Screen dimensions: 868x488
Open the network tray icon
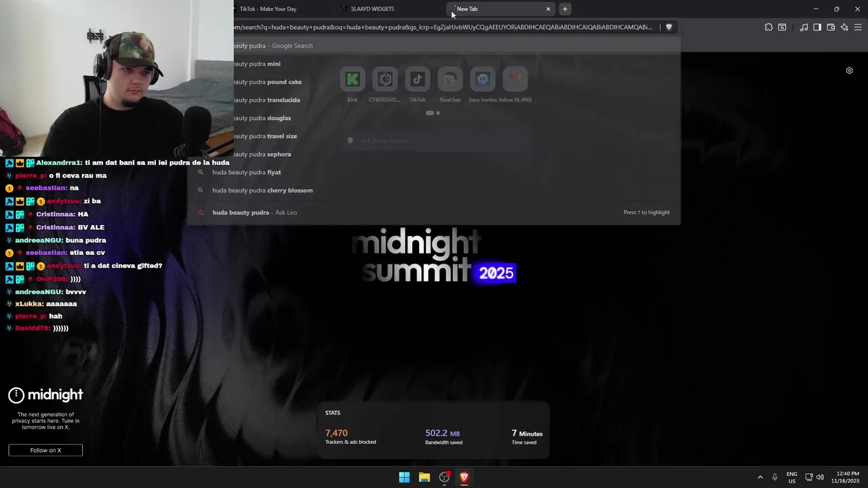[x=809, y=477]
